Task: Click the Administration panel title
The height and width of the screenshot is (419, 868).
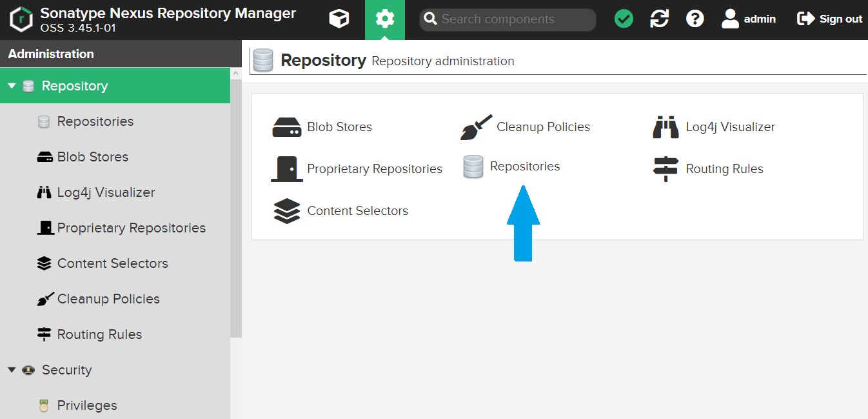Action: point(51,54)
